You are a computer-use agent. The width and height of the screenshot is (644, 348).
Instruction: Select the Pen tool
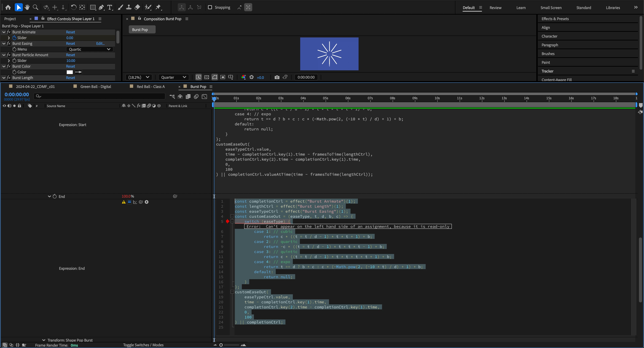pyautogui.click(x=101, y=7)
